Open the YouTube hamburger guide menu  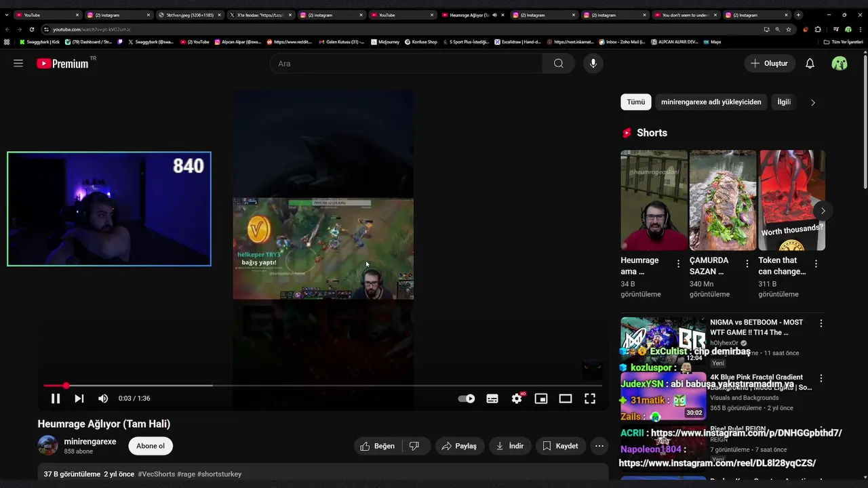[18, 63]
